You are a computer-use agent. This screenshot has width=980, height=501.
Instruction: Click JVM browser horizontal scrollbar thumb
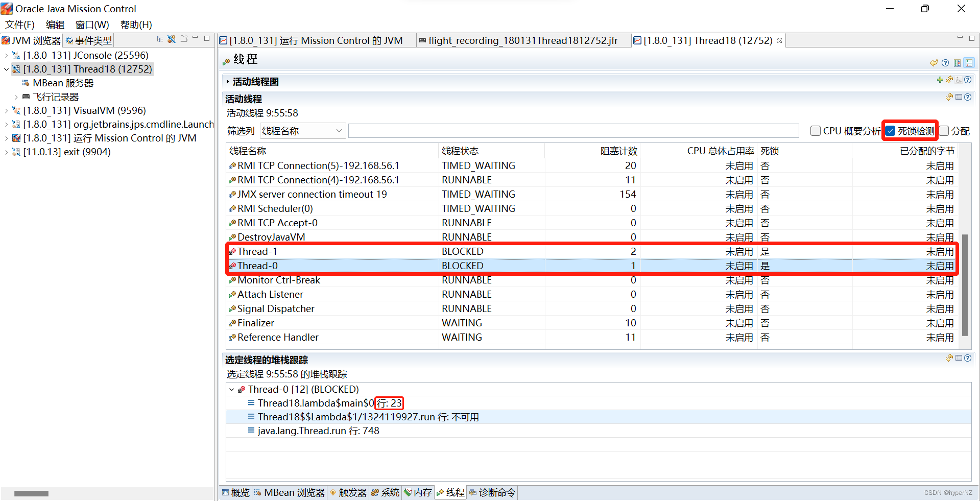point(31,493)
